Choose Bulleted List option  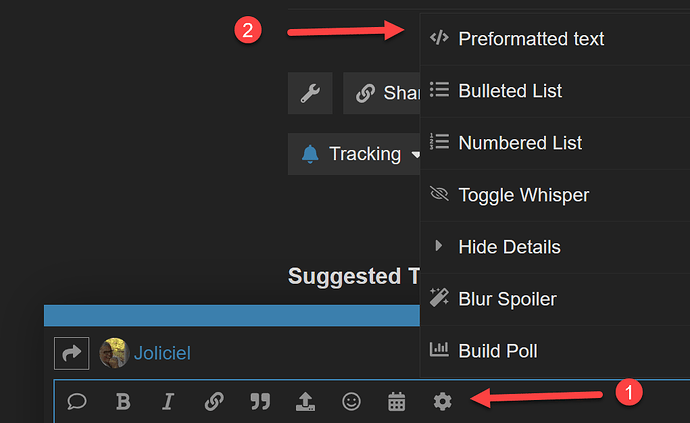click(x=510, y=91)
